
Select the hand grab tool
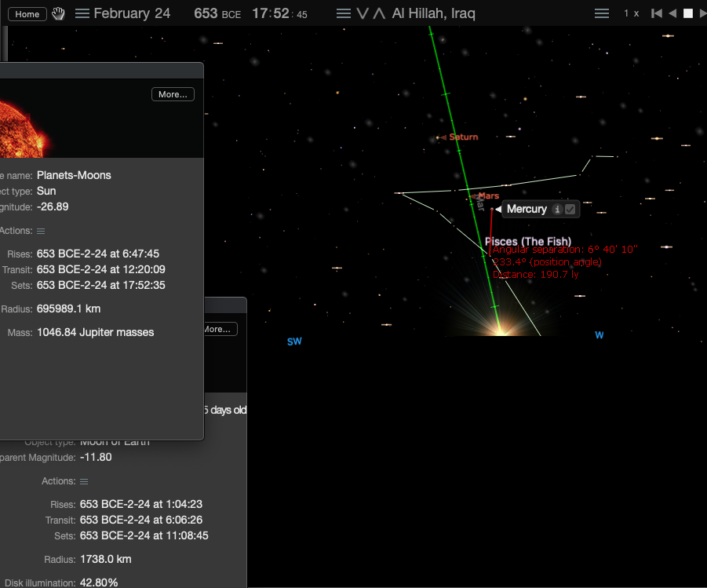58,14
